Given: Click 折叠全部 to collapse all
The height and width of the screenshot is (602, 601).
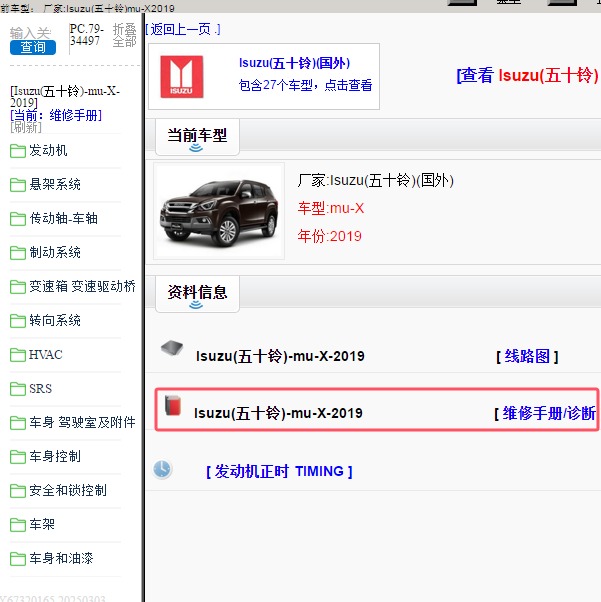Looking at the screenshot, I should click(124, 35).
